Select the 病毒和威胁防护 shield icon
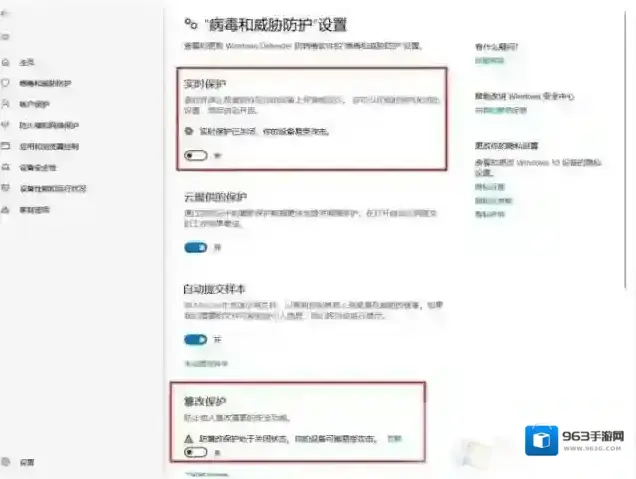636x479 pixels. pyautogui.click(x=5, y=83)
